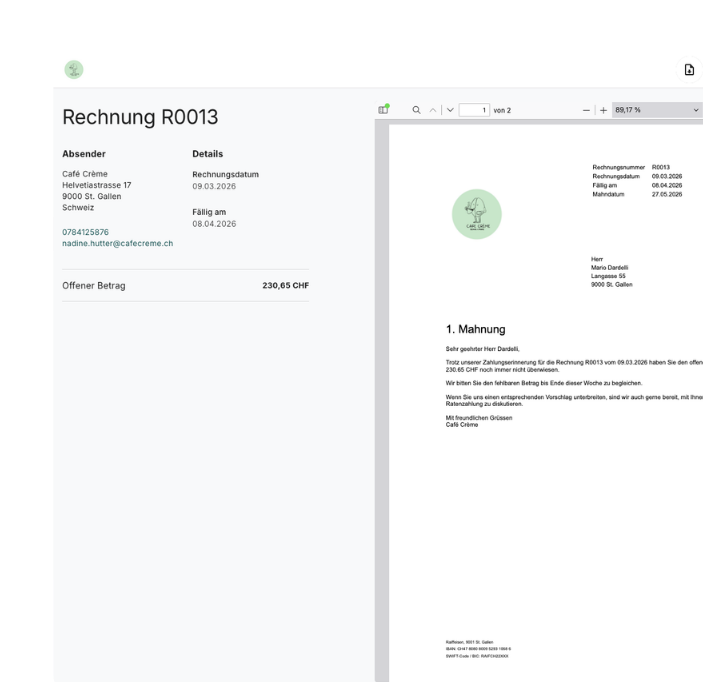Click the address line Helvetiastrasse 17
Screen dimensions: 703x682
(96, 185)
